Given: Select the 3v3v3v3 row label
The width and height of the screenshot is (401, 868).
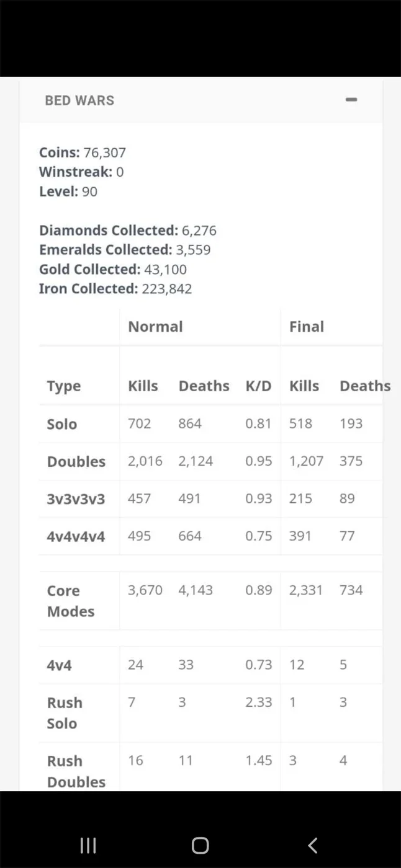Looking at the screenshot, I should coord(76,499).
